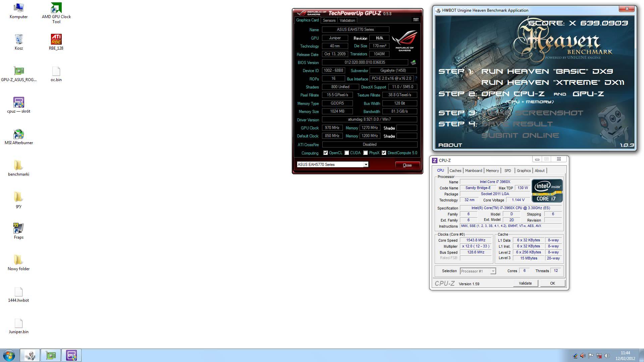Click Open CPU-Z link in Heaven window
The height and width of the screenshot is (362, 644).
click(x=513, y=94)
